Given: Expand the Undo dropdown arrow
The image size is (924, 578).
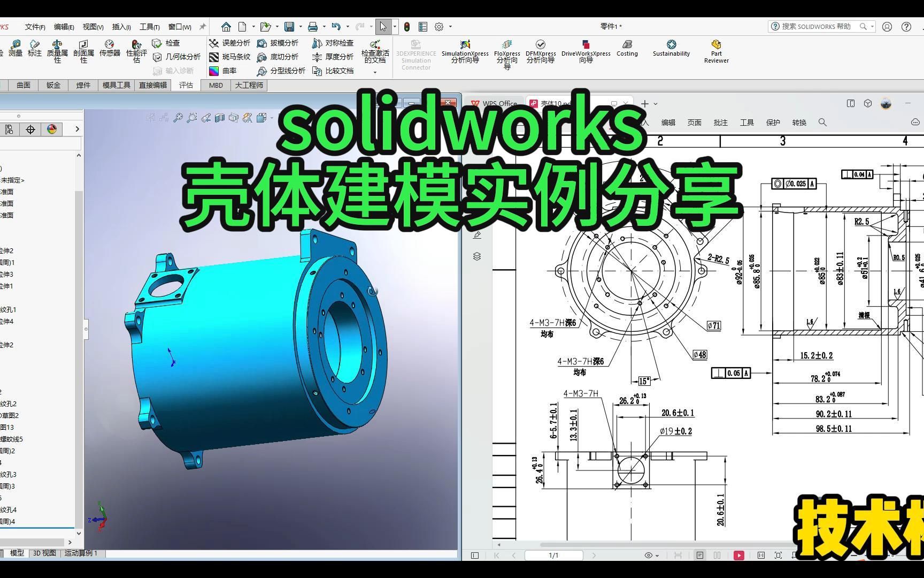Looking at the screenshot, I should 348,27.
